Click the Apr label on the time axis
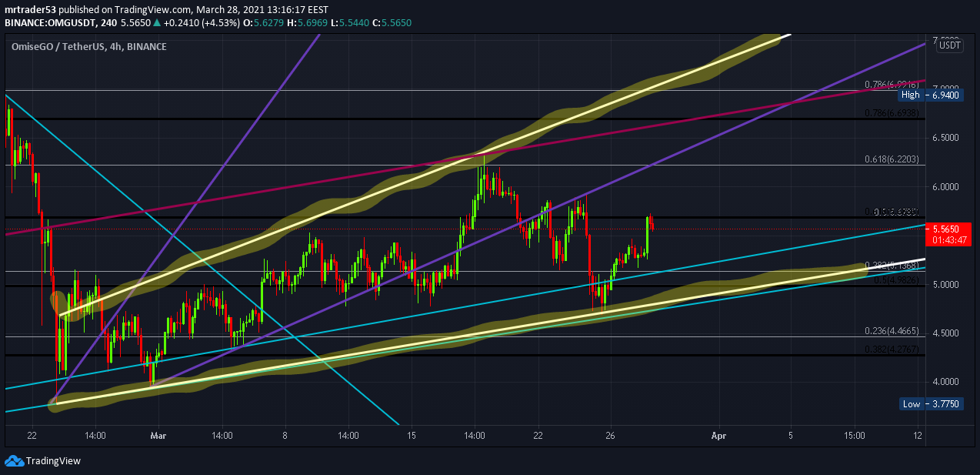The height and width of the screenshot is (475, 980). [718, 436]
